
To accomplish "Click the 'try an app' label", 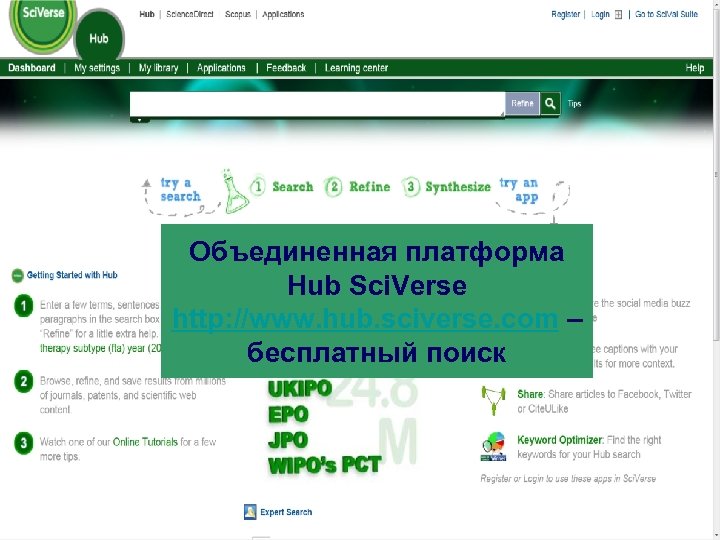I will 519,190.
